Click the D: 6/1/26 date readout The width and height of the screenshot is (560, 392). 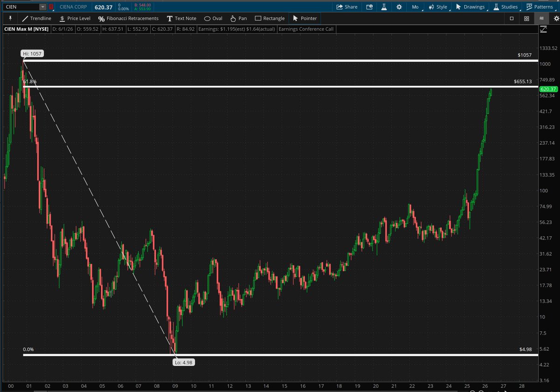[x=62, y=29]
